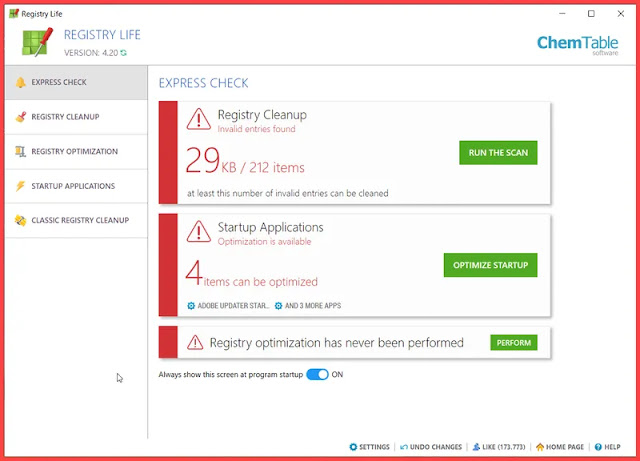Screen dimensions: 640x461
Task: Select Classic Registry Cleanup section
Action: point(76,220)
